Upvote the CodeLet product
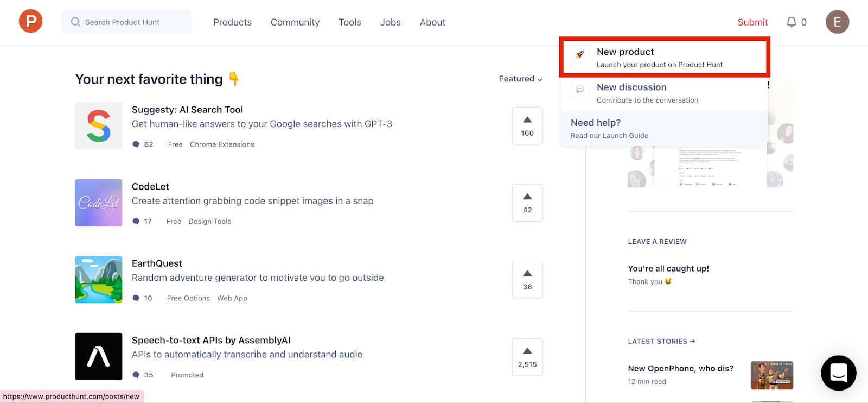 pos(527,203)
